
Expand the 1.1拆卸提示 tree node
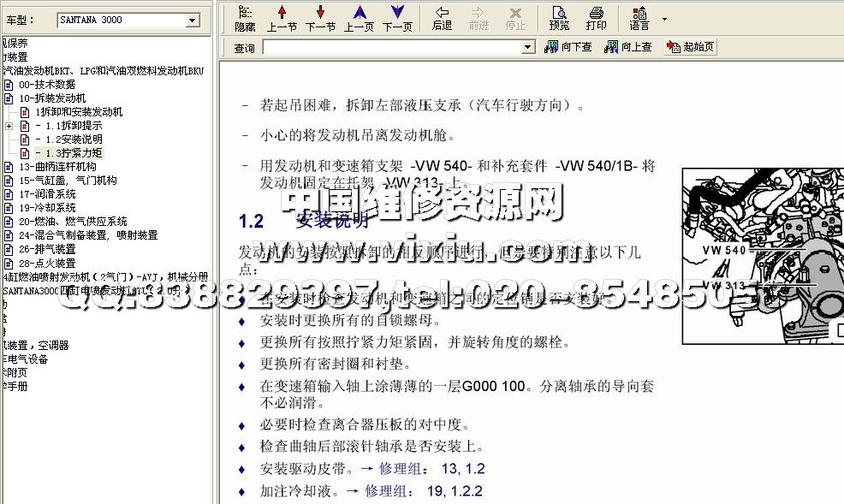pyautogui.click(x=9, y=126)
